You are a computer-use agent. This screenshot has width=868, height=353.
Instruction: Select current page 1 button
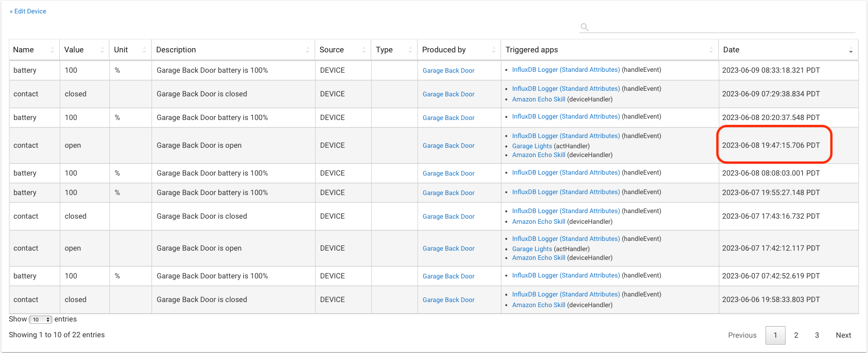[x=775, y=335]
